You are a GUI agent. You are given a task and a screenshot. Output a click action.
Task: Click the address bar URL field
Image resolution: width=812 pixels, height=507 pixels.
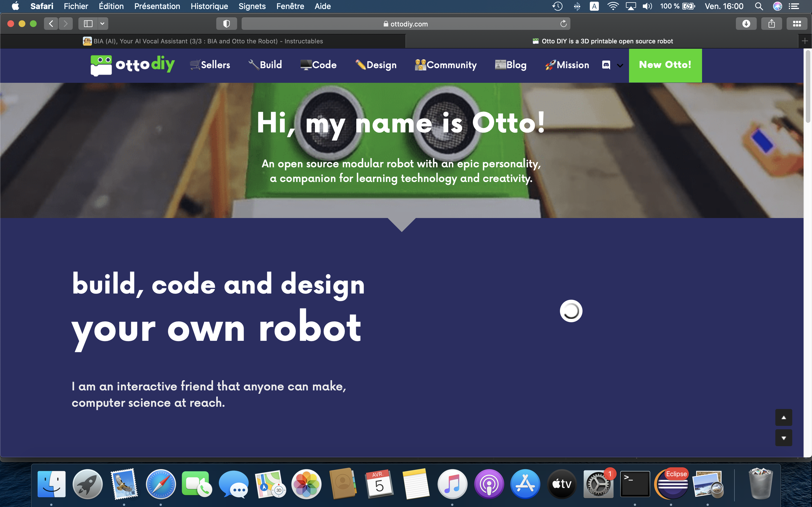[x=406, y=23]
